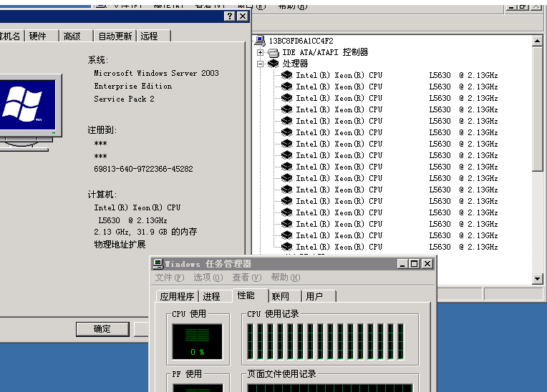Screen dimensions: 547x392
Task: Click the "2.13 GHz, 31.9 GB 的内存" line
Action: (145, 232)
